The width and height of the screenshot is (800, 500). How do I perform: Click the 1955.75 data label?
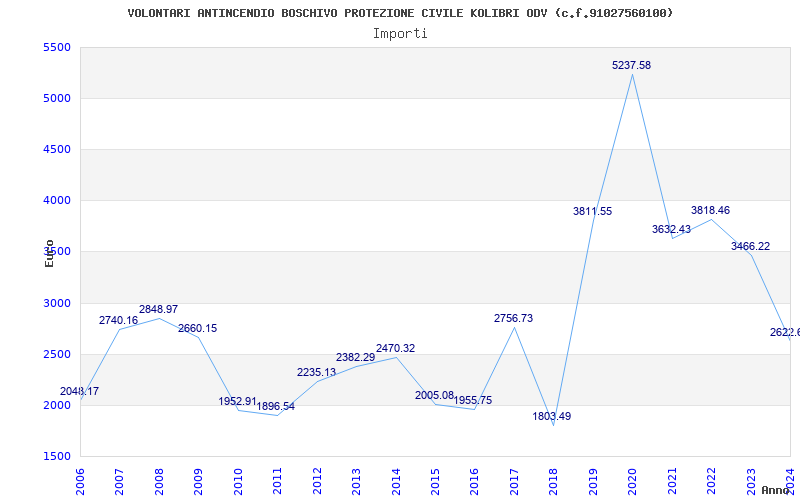pos(473,401)
